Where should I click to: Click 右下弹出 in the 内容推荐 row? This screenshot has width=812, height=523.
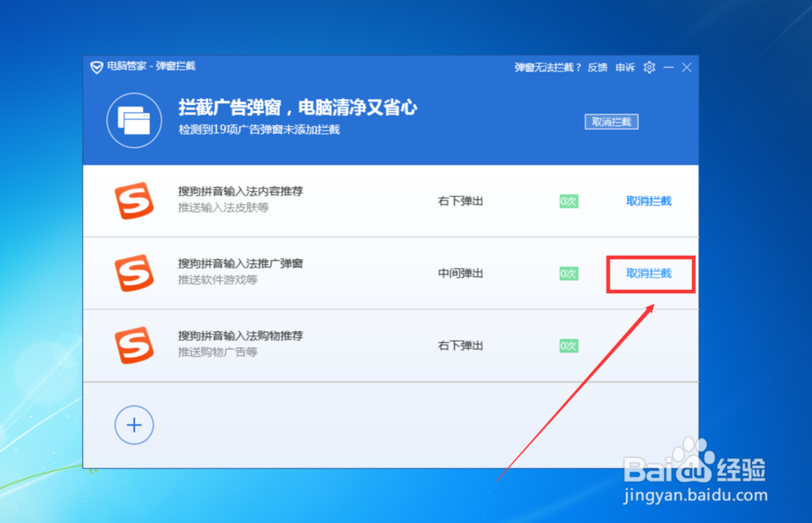coord(460,201)
